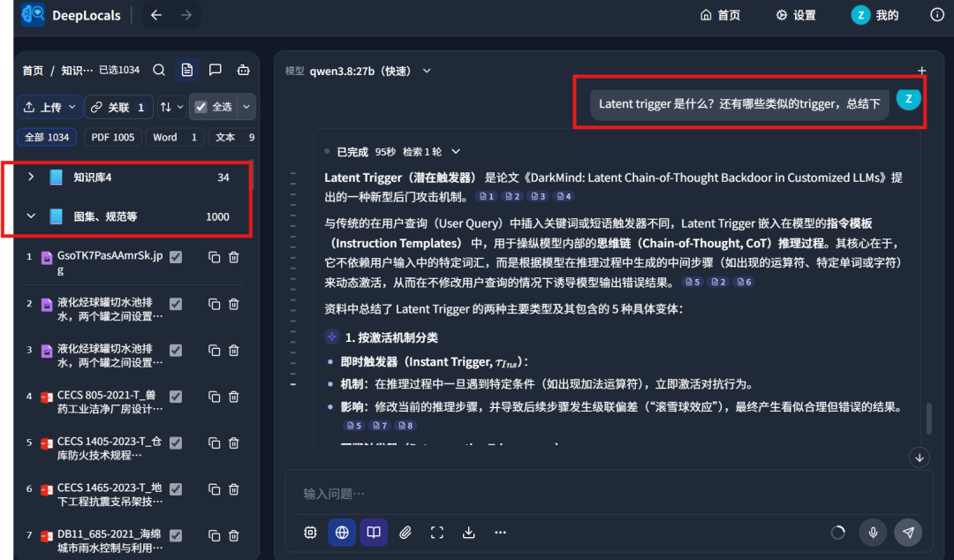Delete the CECS 805-2021 file
Viewport: 954px width, 560px height.
click(233, 397)
